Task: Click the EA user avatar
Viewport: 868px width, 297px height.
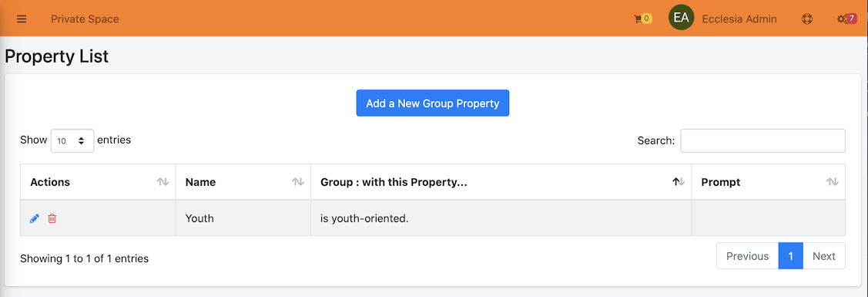Action: tap(682, 18)
